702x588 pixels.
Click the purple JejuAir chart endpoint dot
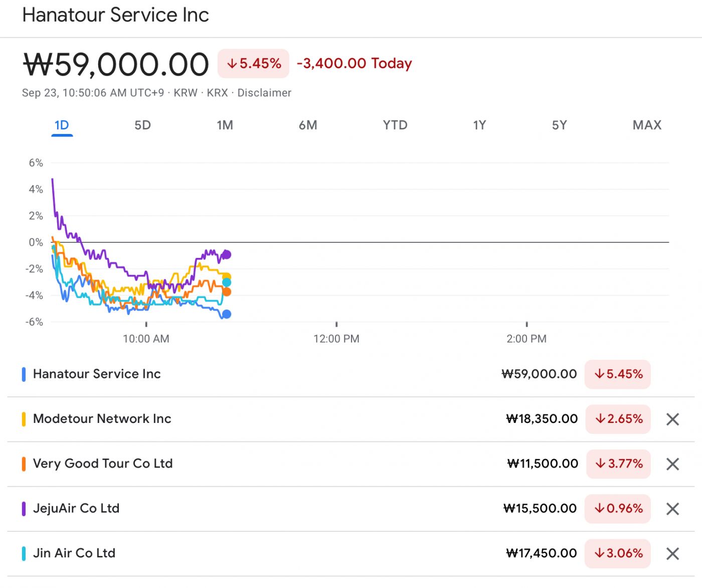pyautogui.click(x=227, y=254)
